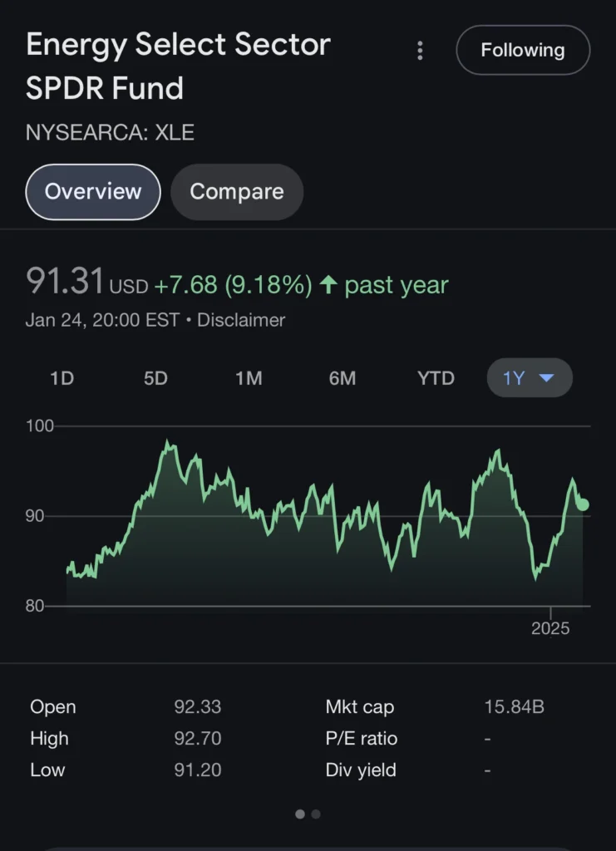Image resolution: width=616 pixels, height=851 pixels.
Task: Toggle the Following button for XLE
Action: (523, 50)
